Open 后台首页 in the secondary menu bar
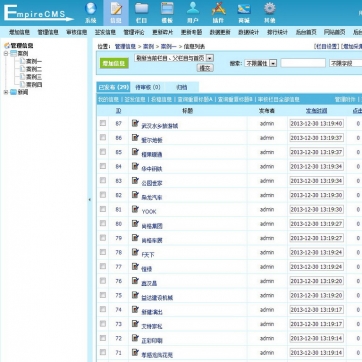This screenshot has width=362, height=362. pos(306,32)
